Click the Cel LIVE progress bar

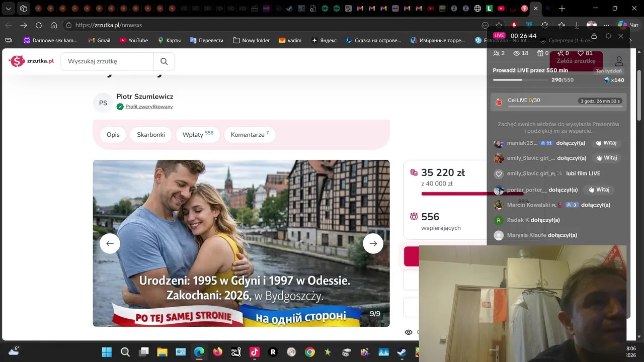pyautogui.click(x=565, y=106)
